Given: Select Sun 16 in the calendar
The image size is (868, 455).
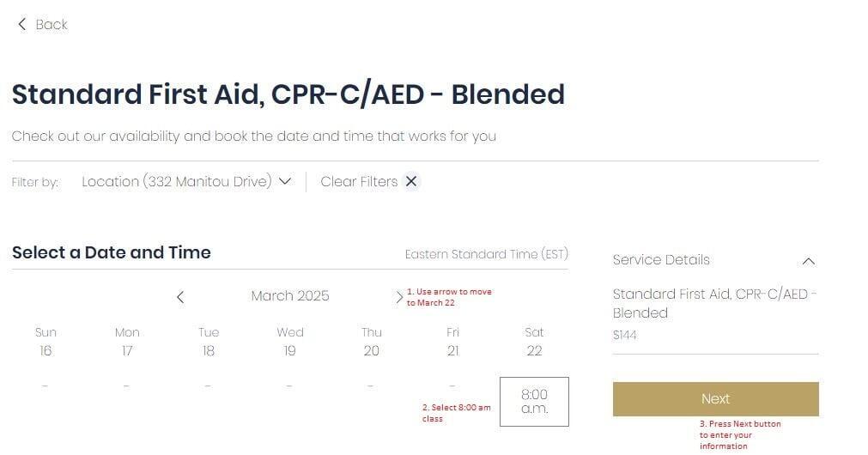Looking at the screenshot, I should pyautogui.click(x=46, y=342).
